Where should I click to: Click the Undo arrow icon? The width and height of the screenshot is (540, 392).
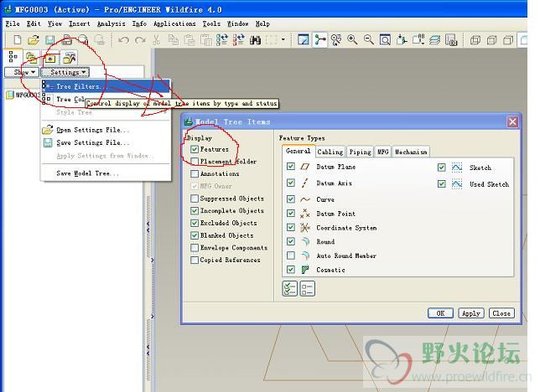coord(123,40)
